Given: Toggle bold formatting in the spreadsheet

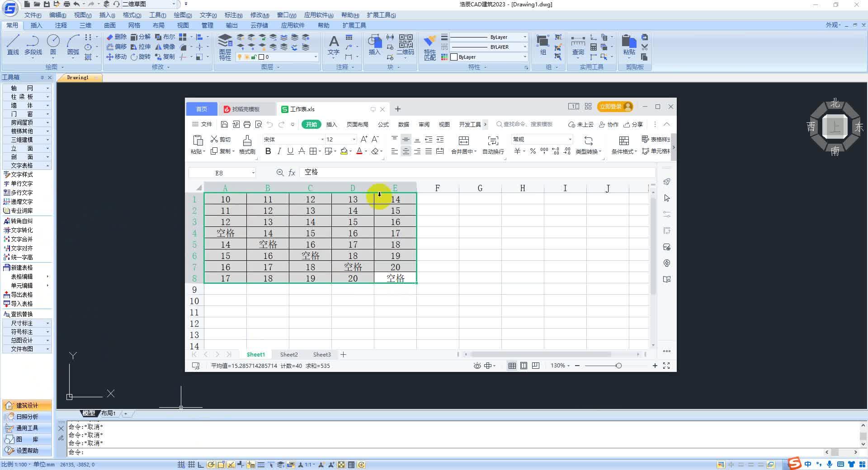Looking at the screenshot, I should pos(268,151).
